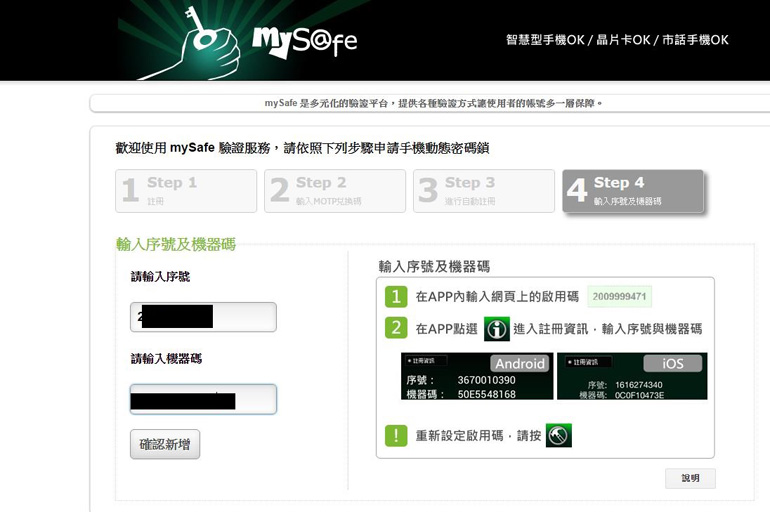Click the iOS serial 1616274340
The image size is (770, 512).
point(638,385)
